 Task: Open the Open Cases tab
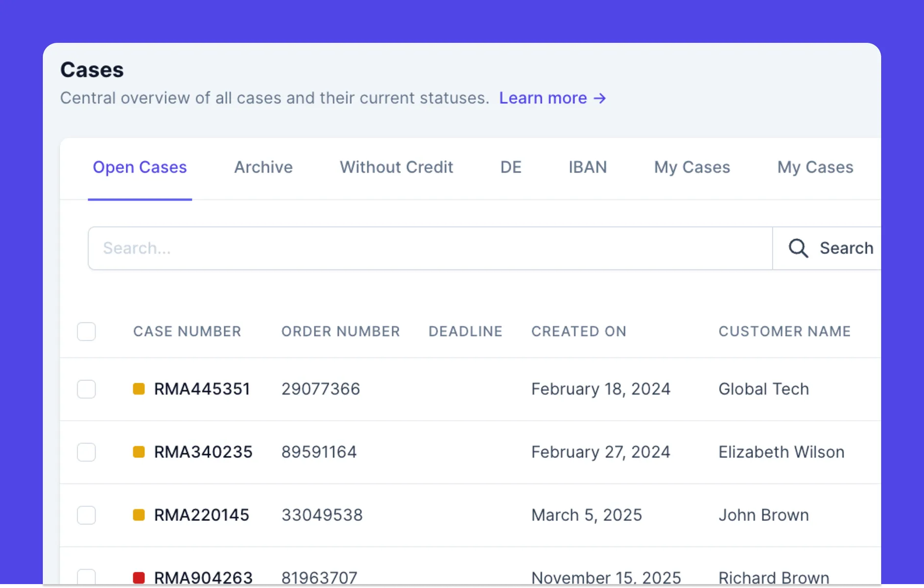140,168
